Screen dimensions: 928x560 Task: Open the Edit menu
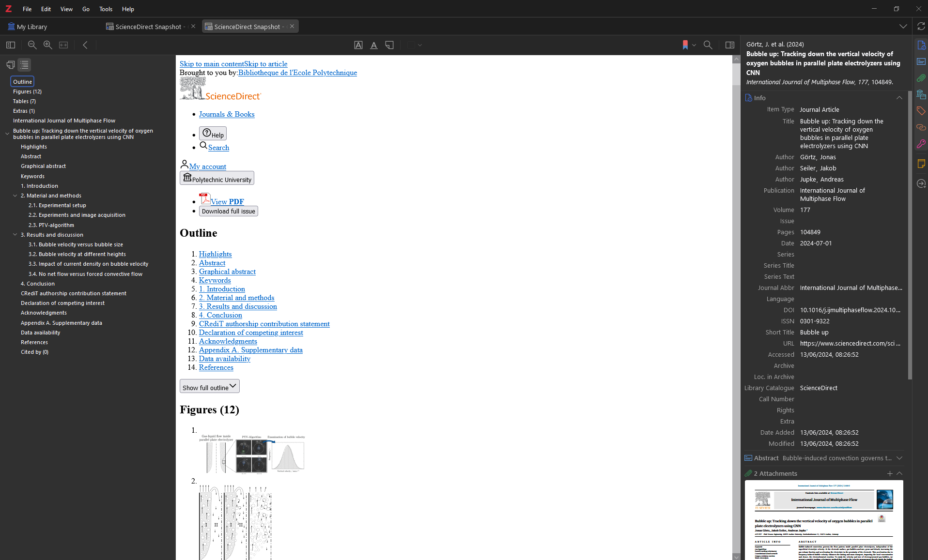46,9
